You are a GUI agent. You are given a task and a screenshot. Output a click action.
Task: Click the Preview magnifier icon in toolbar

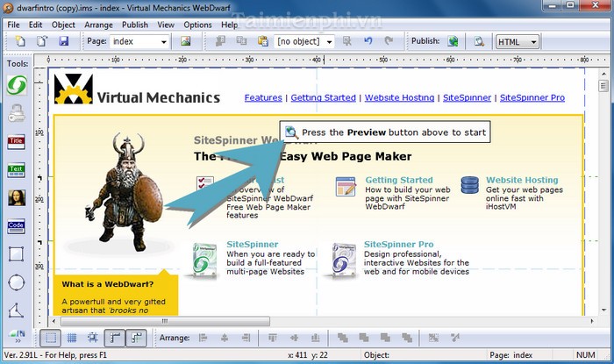click(479, 41)
